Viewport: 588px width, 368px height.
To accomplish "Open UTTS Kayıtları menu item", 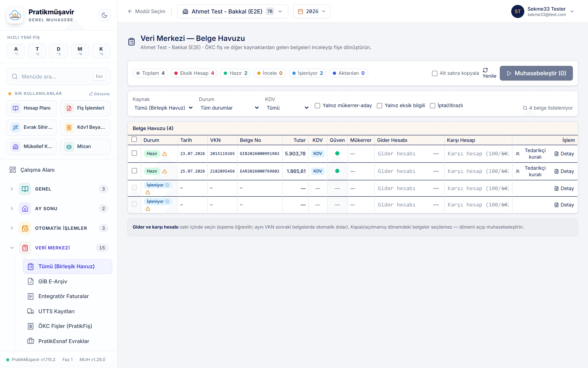I will pos(68,311).
